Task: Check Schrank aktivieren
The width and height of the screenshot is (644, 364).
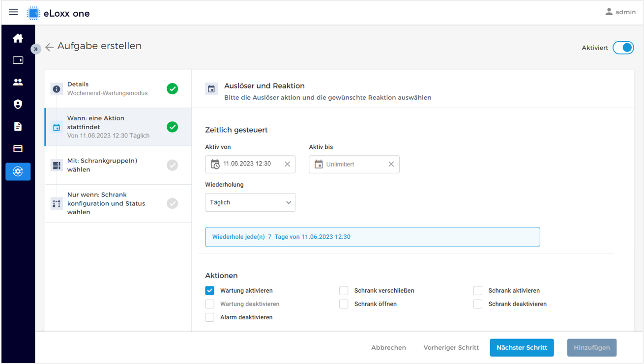Action: click(x=478, y=291)
